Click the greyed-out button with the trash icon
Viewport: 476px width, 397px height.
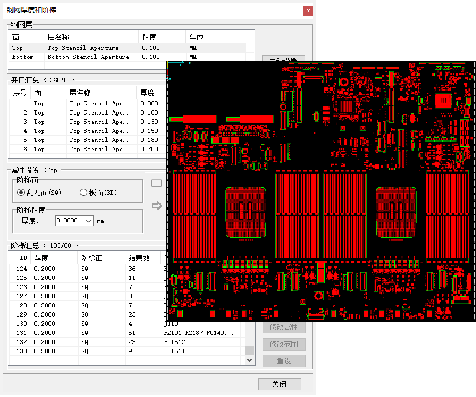(x=284, y=361)
